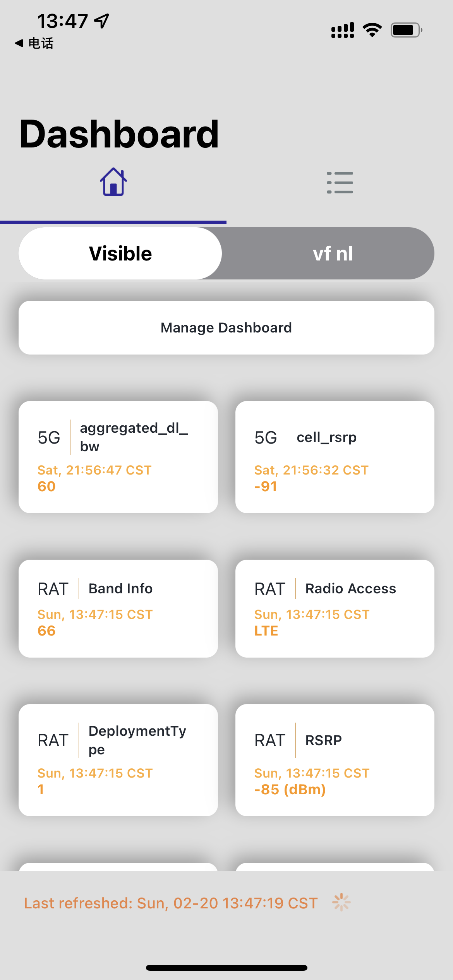Tap the cellular signal bars icon
Image resolution: width=453 pixels, height=980 pixels.
click(343, 30)
